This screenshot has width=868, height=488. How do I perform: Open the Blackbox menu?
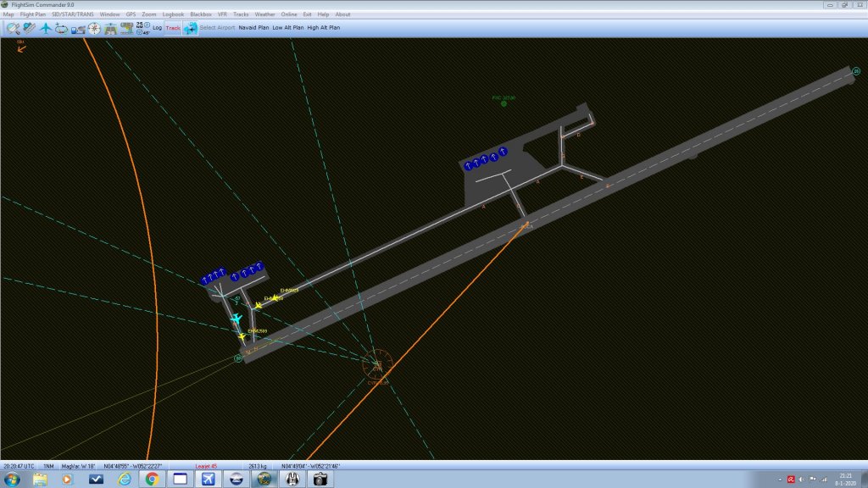pyautogui.click(x=201, y=14)
